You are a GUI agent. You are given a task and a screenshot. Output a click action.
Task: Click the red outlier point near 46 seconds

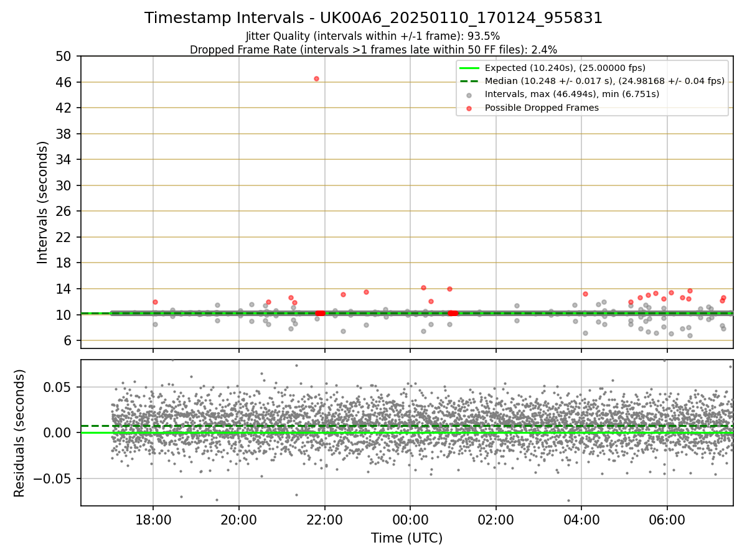pos(316,78)
